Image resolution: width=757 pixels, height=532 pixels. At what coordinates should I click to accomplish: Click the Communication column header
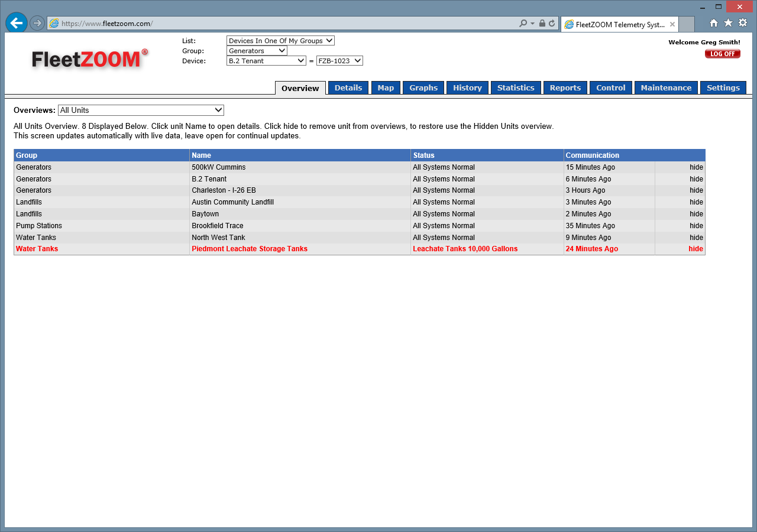pyautogui.click(x=635, y=155)
